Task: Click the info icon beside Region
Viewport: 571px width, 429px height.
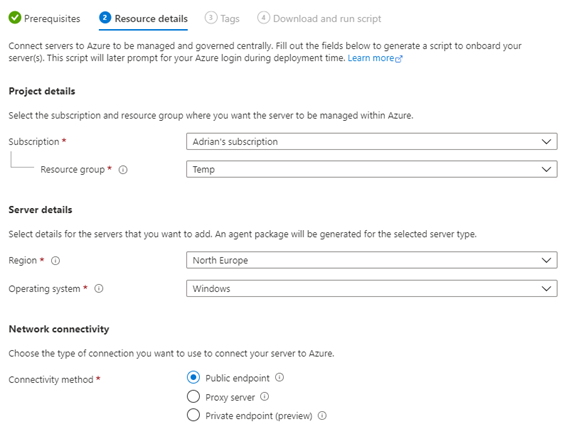Action: pos(55,261)
